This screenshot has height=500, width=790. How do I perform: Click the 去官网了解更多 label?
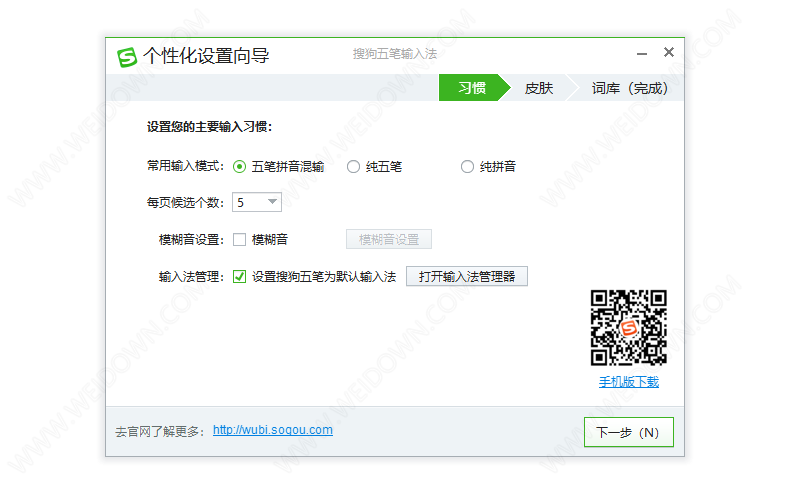pyautogui.click(x=159, y=432)
